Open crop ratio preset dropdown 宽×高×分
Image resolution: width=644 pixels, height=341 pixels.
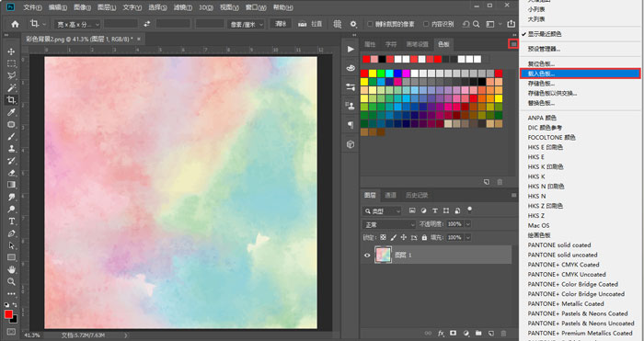pos(77,24)
